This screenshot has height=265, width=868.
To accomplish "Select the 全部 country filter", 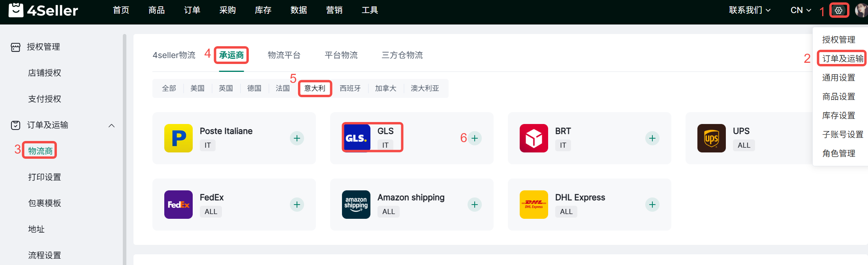I will click(x=169, y=88).
